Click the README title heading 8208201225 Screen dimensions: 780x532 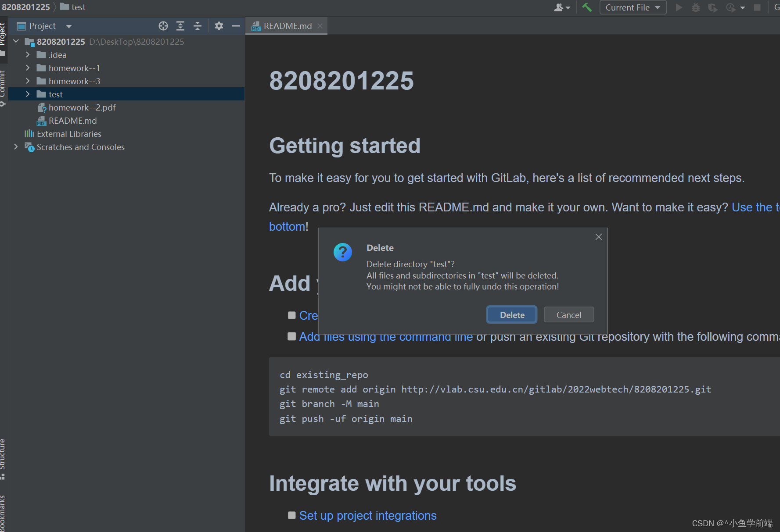coord(341,81)
